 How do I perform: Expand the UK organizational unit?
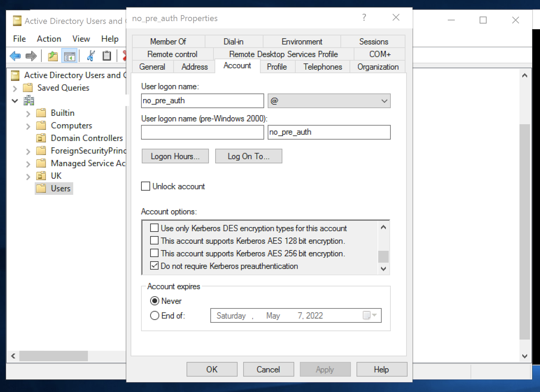(28, 177)
